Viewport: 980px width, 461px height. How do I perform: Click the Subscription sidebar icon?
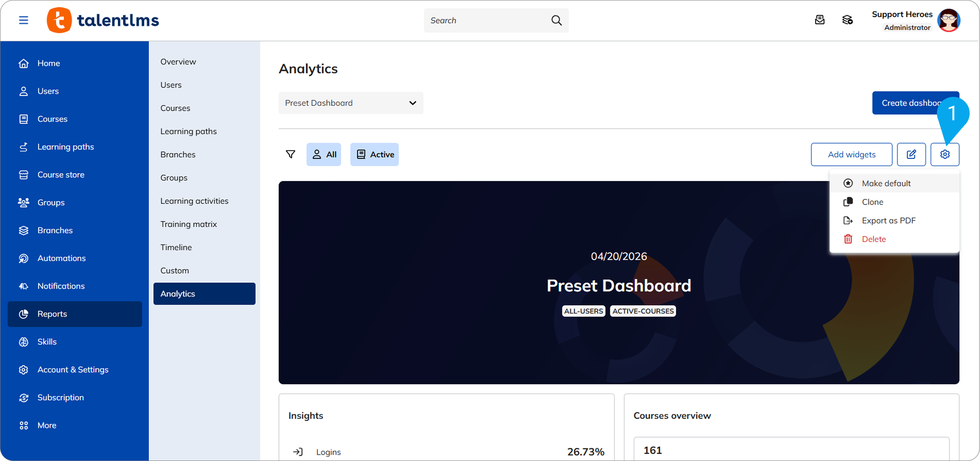(24, 398)
